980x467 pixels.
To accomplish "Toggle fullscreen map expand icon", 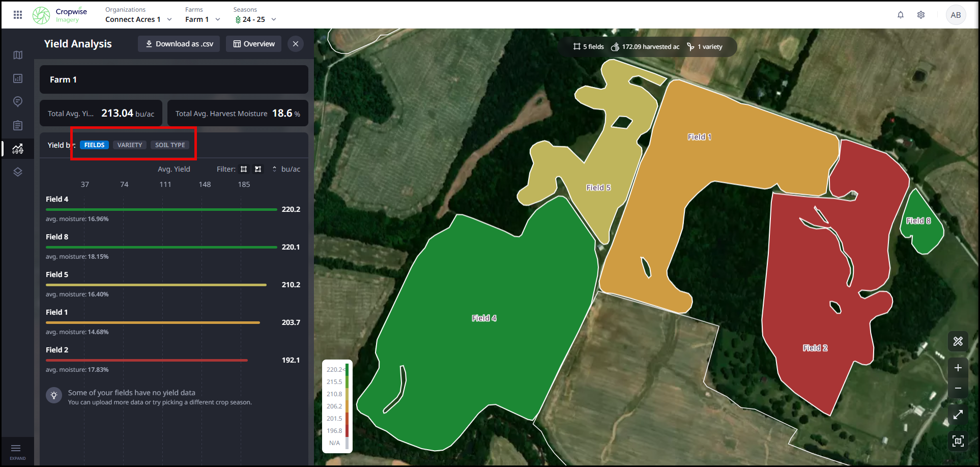I will [958, 415].
